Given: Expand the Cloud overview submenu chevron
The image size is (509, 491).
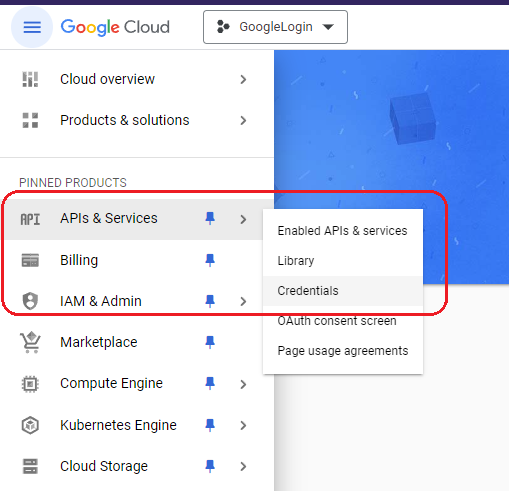Looking at the screenshot, I should (243, 80).
